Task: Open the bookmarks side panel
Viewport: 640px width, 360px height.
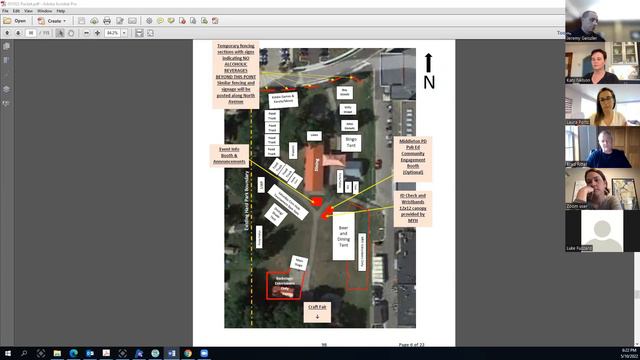Action: (x=7, y=60)
